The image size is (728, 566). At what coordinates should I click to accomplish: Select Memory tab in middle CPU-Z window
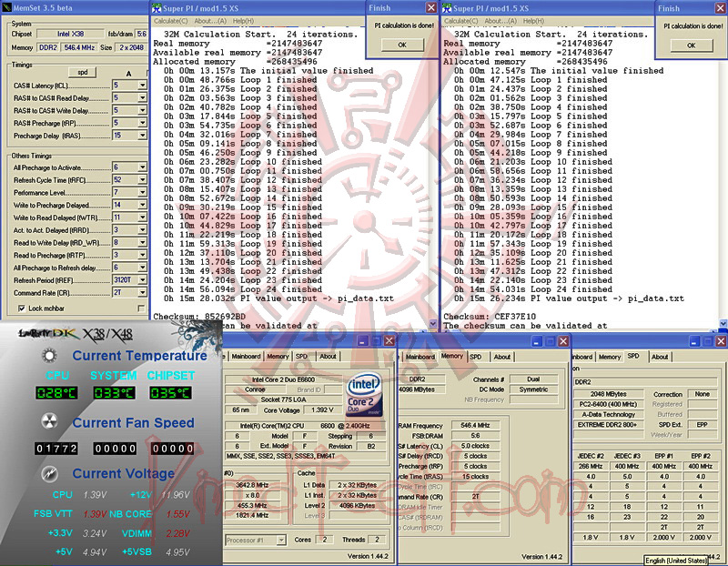pyautogui.click(x=451, y=356)
